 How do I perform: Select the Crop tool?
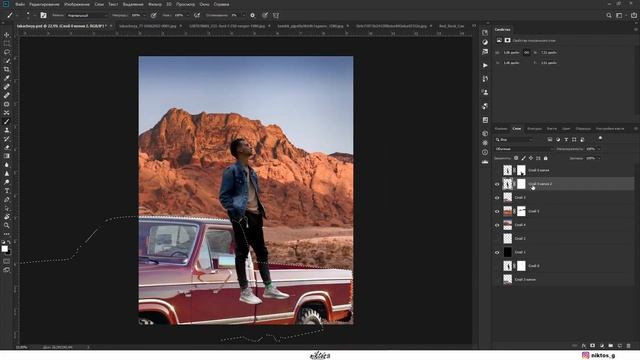tap(7, 69)
